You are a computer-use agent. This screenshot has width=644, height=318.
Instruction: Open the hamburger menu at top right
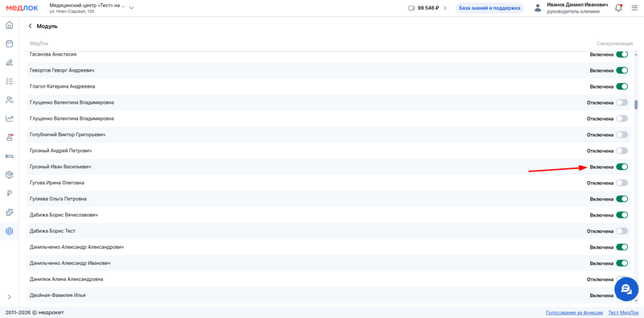tap(634, 8)
